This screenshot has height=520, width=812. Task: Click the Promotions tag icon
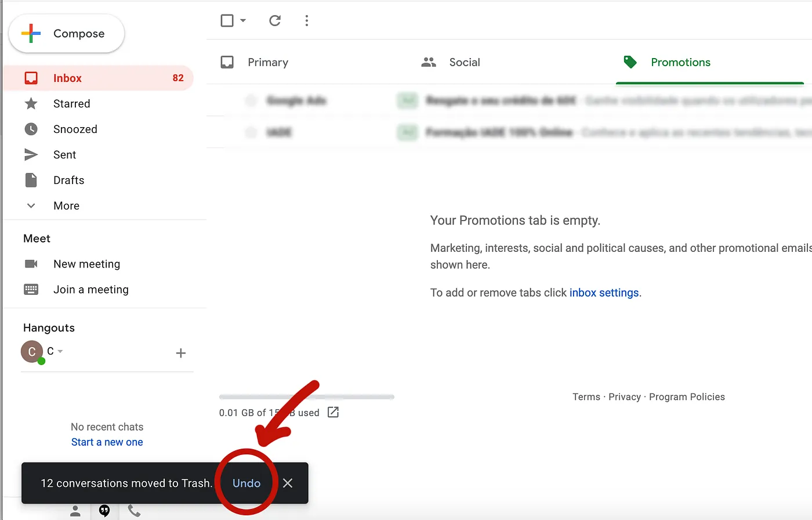tap(630, 62)
